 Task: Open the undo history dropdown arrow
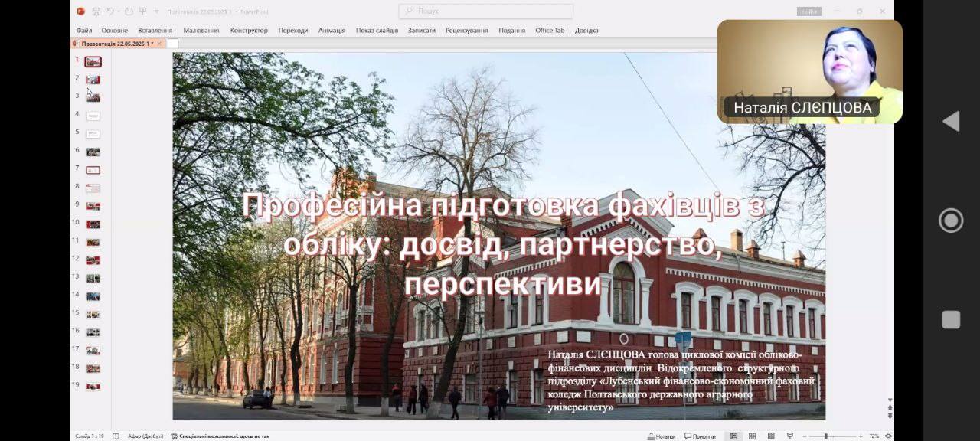[x=119, y=11]
